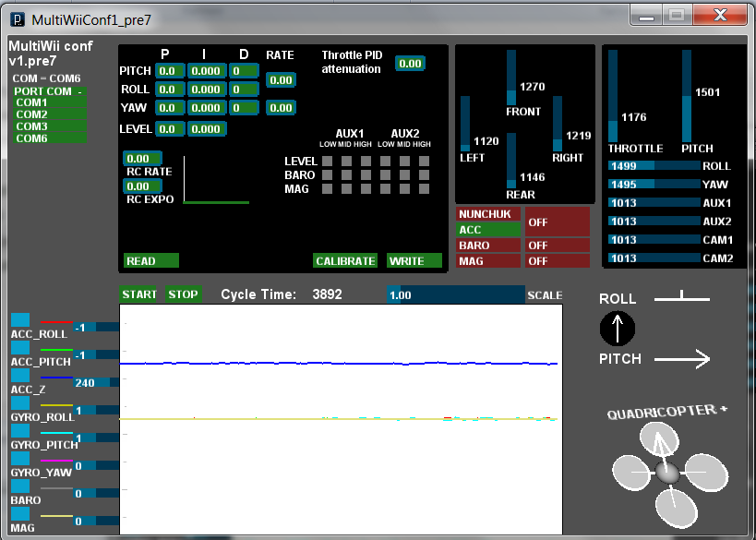The width and height of the screenshot is (756, 540).
Task: Toggle the GYRO_ROLL graph visibility square
Action: (x=20, y=403)
